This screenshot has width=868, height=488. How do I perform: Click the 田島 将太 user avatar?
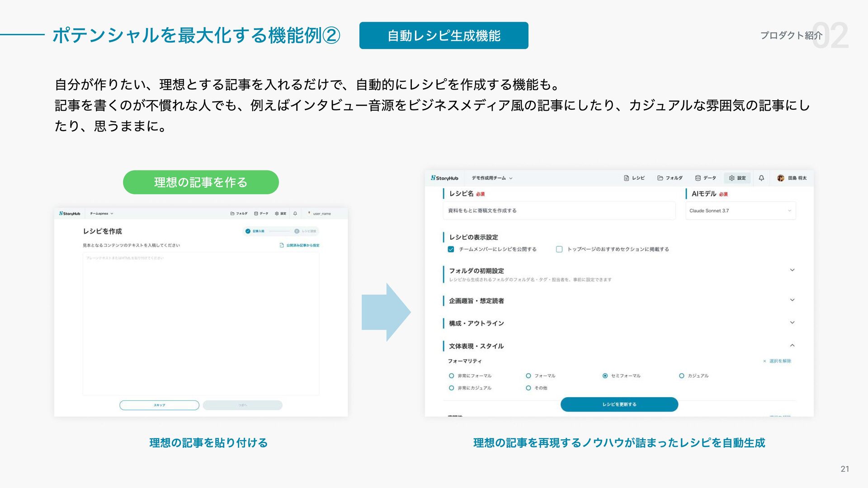[781, 178]
